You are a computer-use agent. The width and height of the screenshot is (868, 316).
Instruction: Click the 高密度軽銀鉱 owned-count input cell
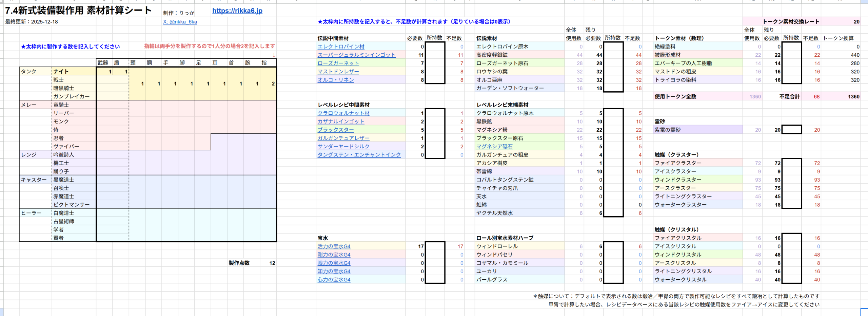[x=613, y=55]
